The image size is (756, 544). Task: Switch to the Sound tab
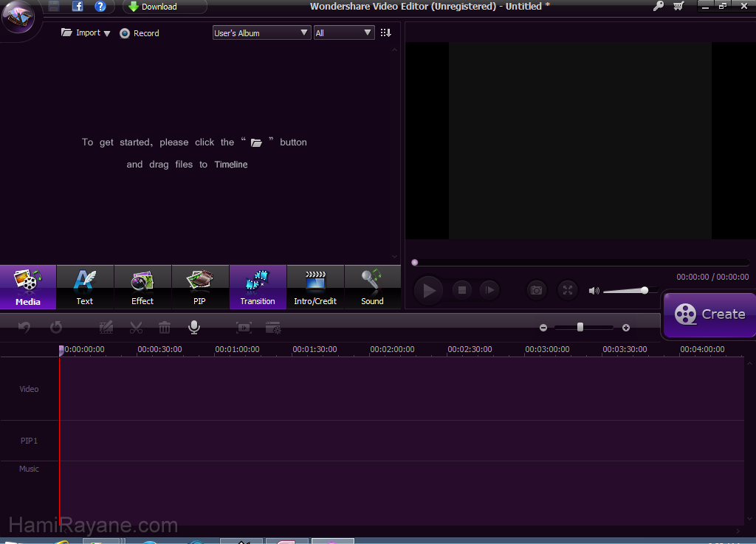click(372, 287)
